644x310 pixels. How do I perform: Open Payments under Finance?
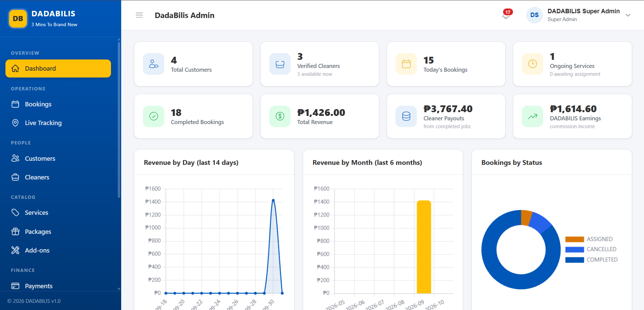[x=58, y=286]
